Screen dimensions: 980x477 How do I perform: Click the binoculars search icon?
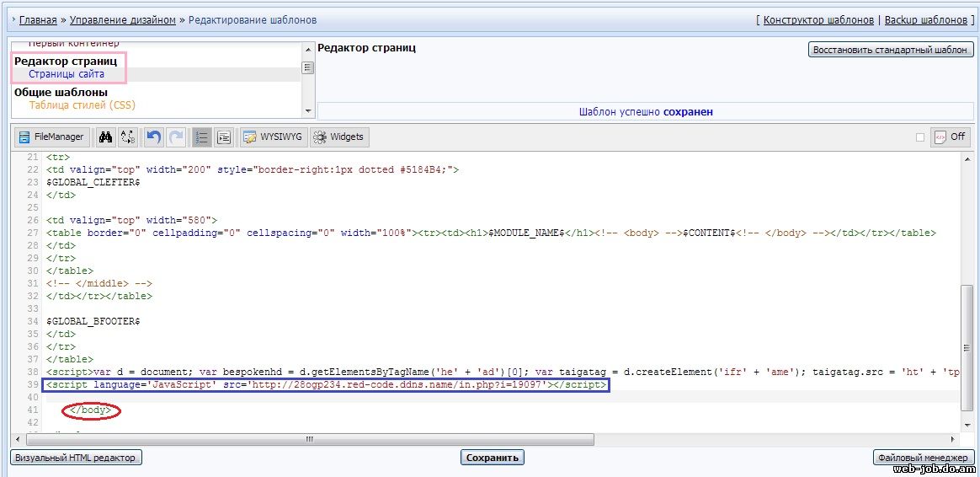tap(105, 137)
